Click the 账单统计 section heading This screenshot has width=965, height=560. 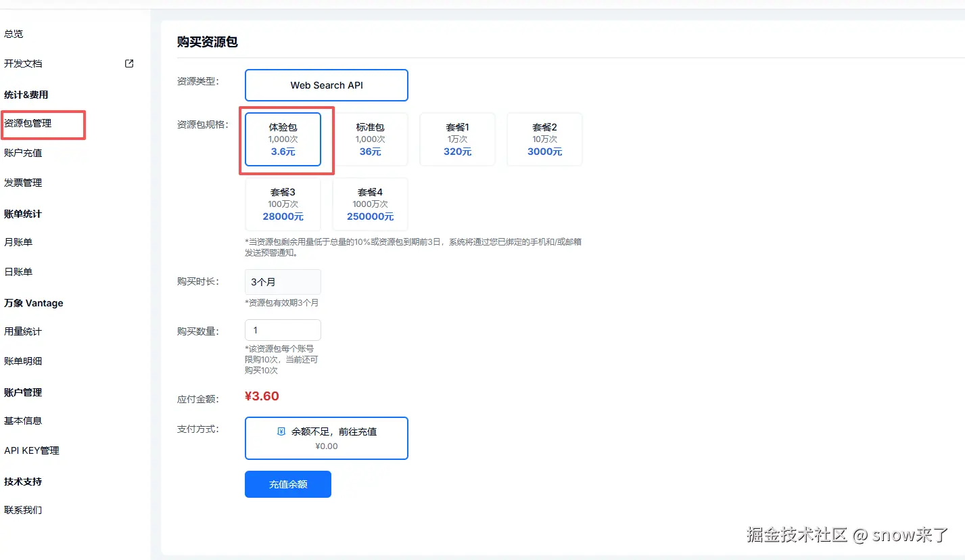[x=23, y=214]
